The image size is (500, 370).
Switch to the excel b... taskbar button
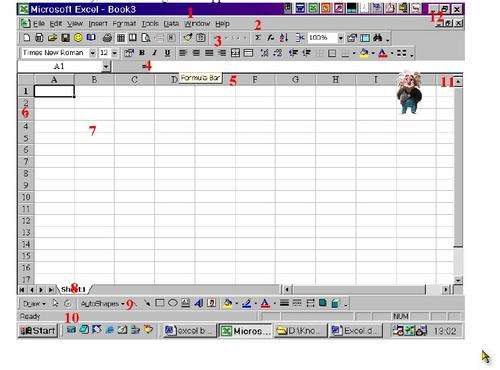(190, 331)
